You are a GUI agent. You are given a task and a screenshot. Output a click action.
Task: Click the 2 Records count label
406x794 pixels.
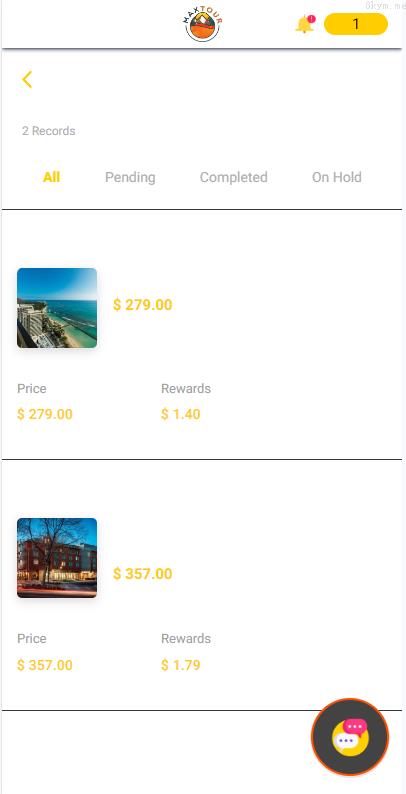49,131
